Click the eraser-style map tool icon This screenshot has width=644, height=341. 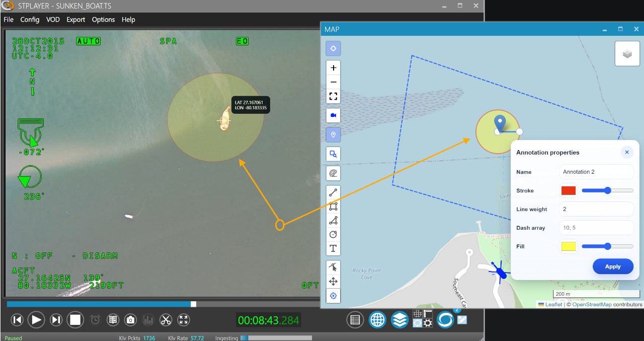click(333, 174)
